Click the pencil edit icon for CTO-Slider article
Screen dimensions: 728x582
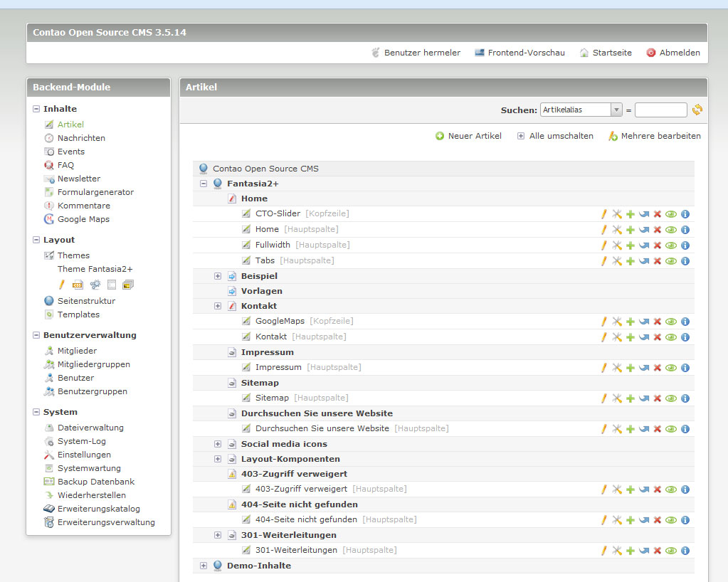(x=603, y=214)
